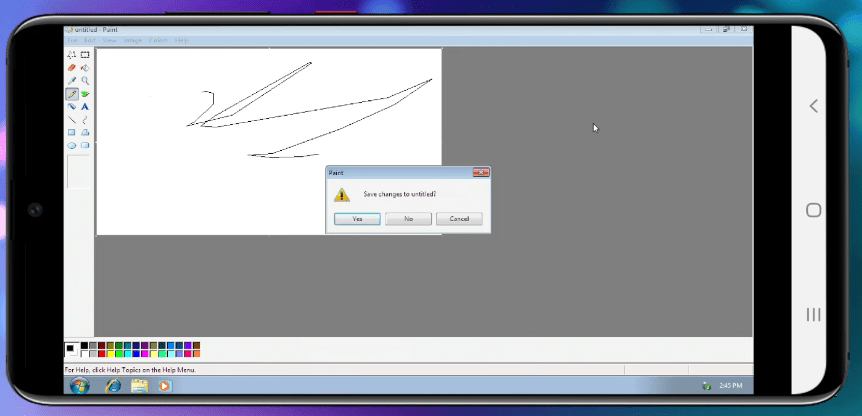Image resolution: width=862 pixels, height=416 pixels.
Task: Open Windows Media Player from taskbar
Action: [x=164, y=386]
